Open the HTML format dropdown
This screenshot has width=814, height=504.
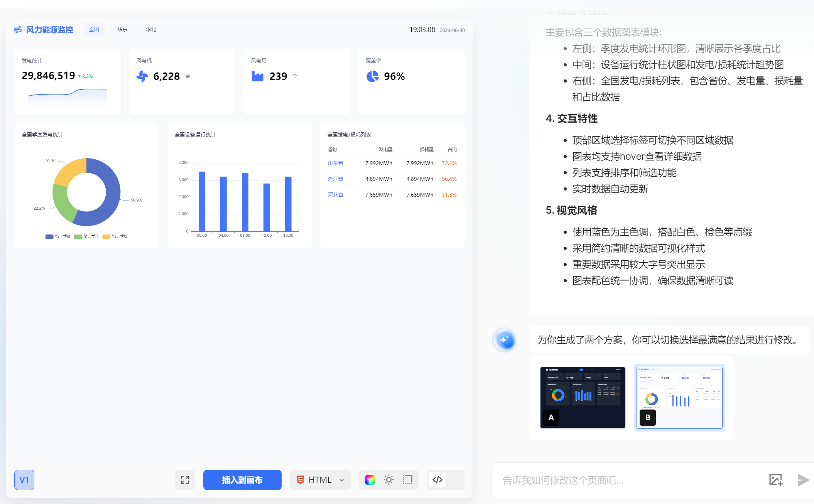click(320, 480)
